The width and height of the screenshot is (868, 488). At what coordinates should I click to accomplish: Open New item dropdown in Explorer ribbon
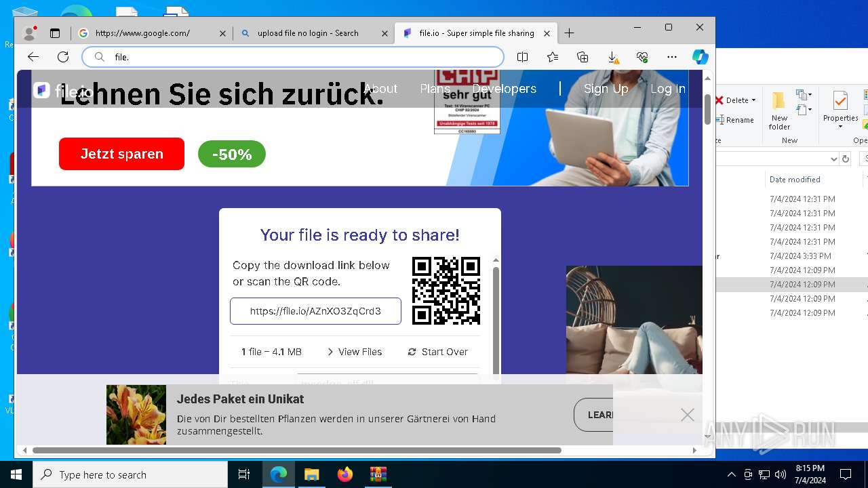(804, 95)
